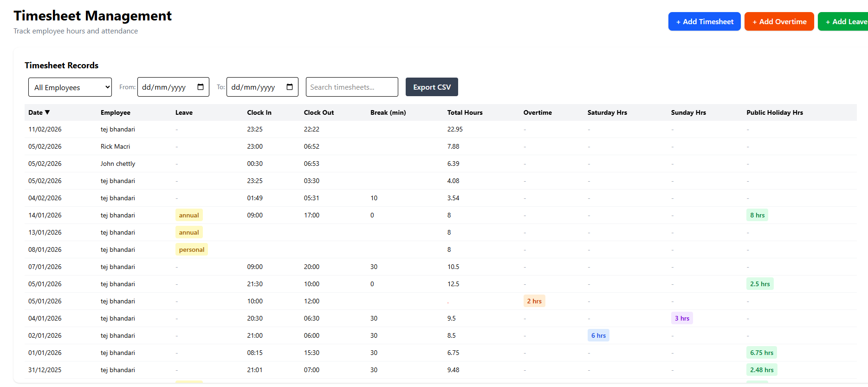
Task: Select the 07/01/2026 date cell
Action: coord(45,267)
